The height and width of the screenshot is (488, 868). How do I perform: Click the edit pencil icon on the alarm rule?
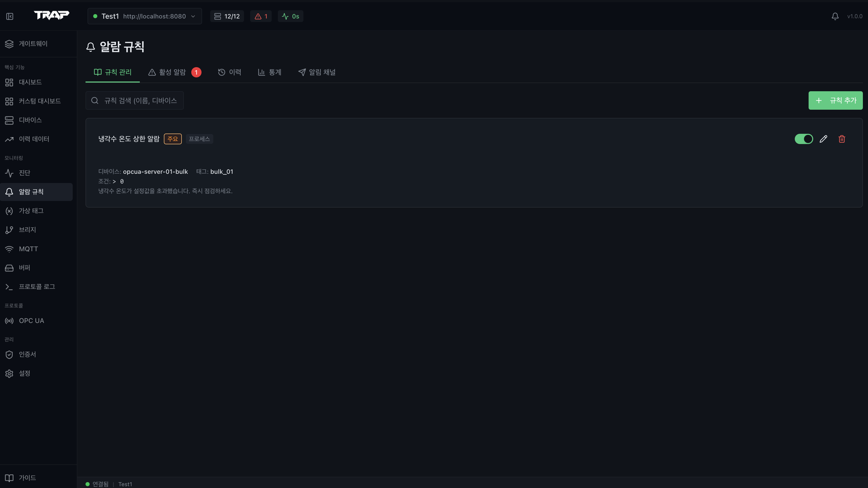pos(823,139)
